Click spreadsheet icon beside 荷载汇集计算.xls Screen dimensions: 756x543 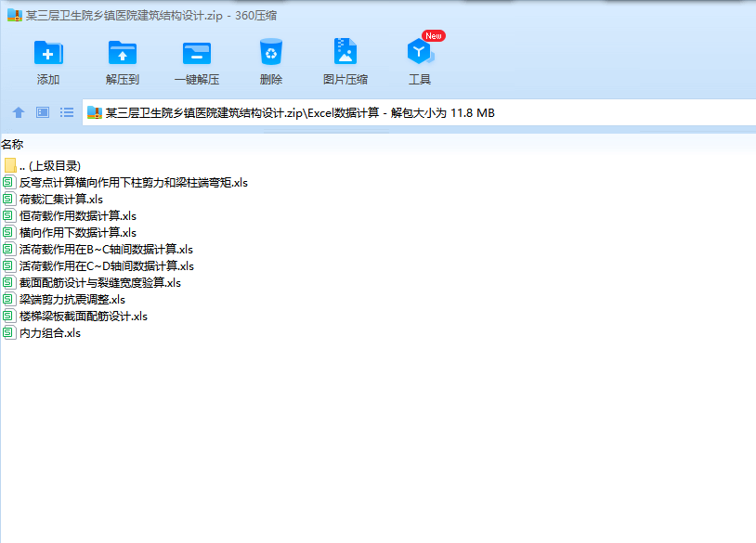8,199
